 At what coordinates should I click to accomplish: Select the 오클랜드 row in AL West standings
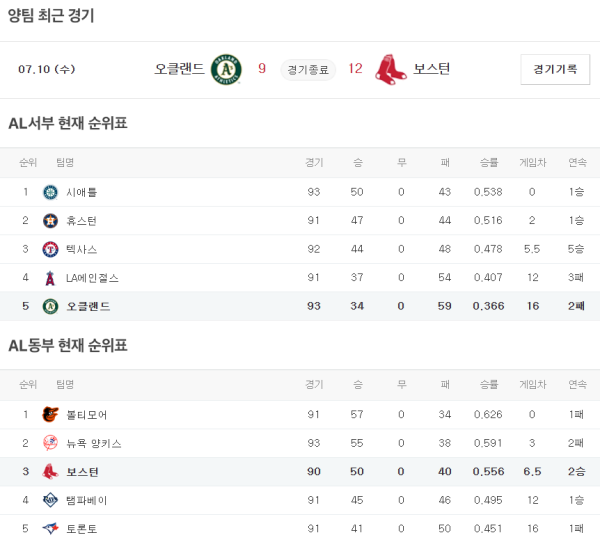click(x=300, y=306)
